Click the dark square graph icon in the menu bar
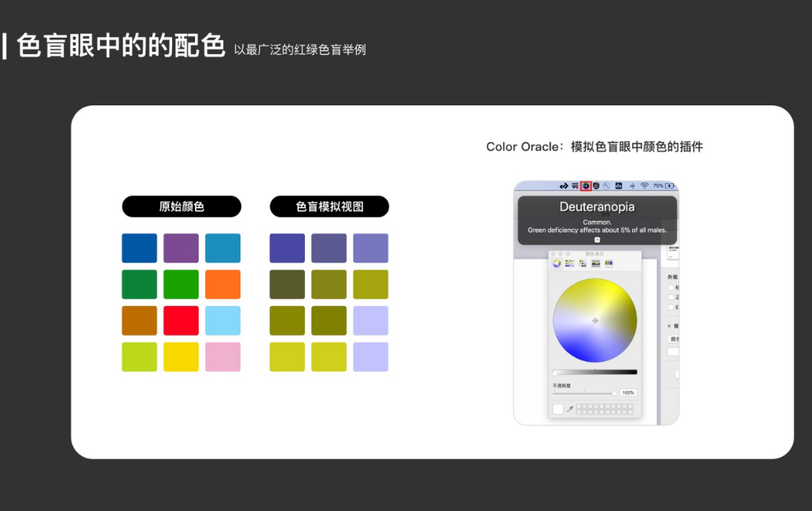The width and height of the screenshot is (812, 511). click(619, 186)
